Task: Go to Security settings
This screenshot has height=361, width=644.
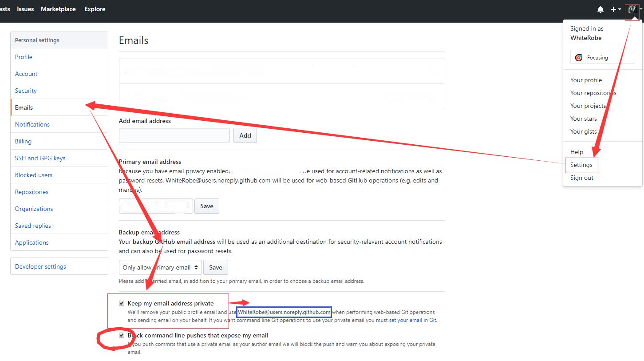Action: pos(59,91)
